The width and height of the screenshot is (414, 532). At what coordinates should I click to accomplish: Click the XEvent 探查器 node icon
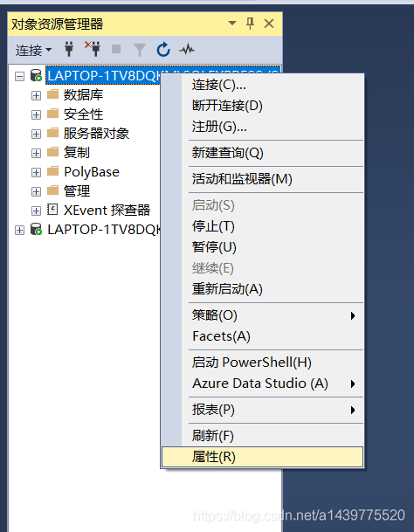tap(52, 210)
